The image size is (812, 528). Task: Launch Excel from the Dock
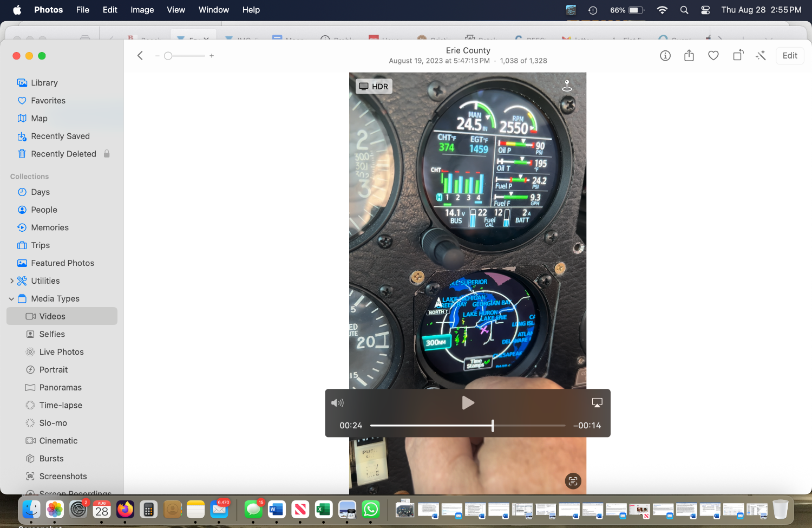324,510
